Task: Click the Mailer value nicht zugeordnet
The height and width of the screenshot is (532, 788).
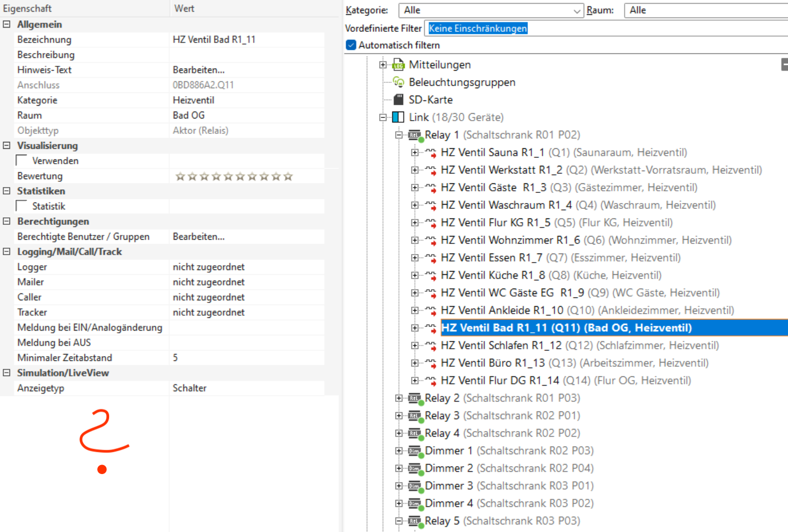Action: point(209,282)
